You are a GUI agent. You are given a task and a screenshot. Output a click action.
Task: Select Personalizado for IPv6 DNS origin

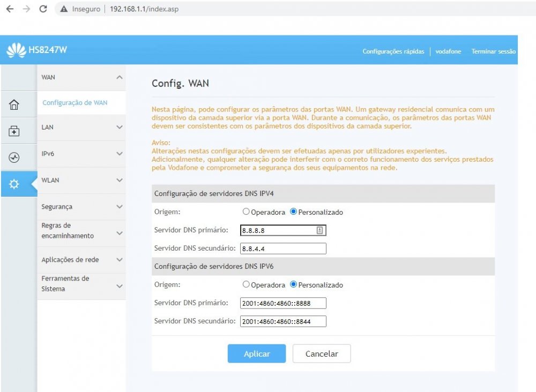pyautogui.click(x=293, y=284)
